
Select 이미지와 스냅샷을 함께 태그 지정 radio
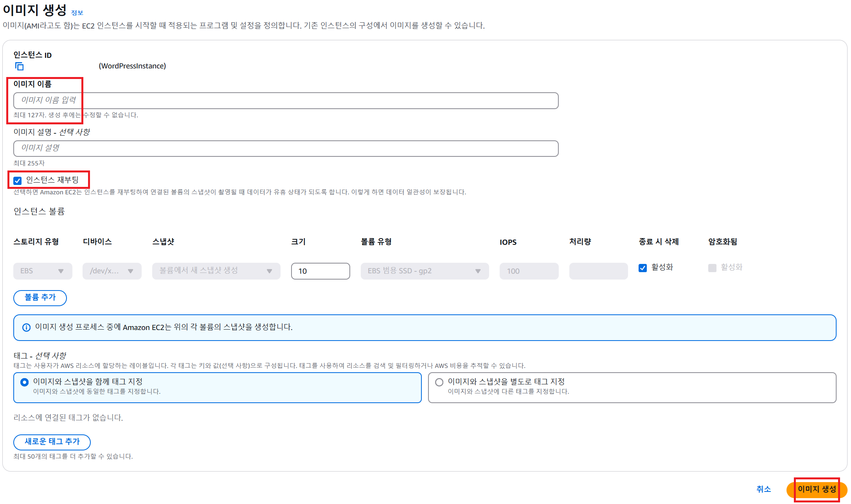coord(25,382)
